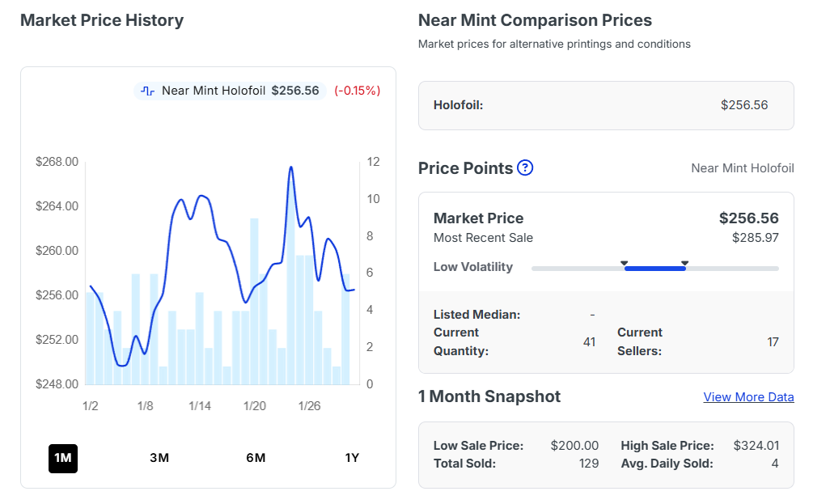Click the line-chart legend icon beside Near Mint Holofoil
Viewport: 830px width, 504px height.
pyautogui.click(x=147, y=91)
